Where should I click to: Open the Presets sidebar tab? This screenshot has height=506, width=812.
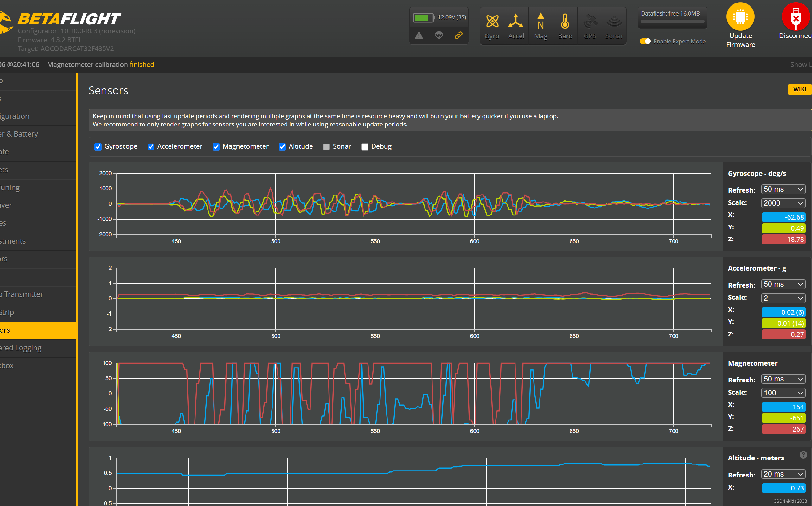(38, 170)
